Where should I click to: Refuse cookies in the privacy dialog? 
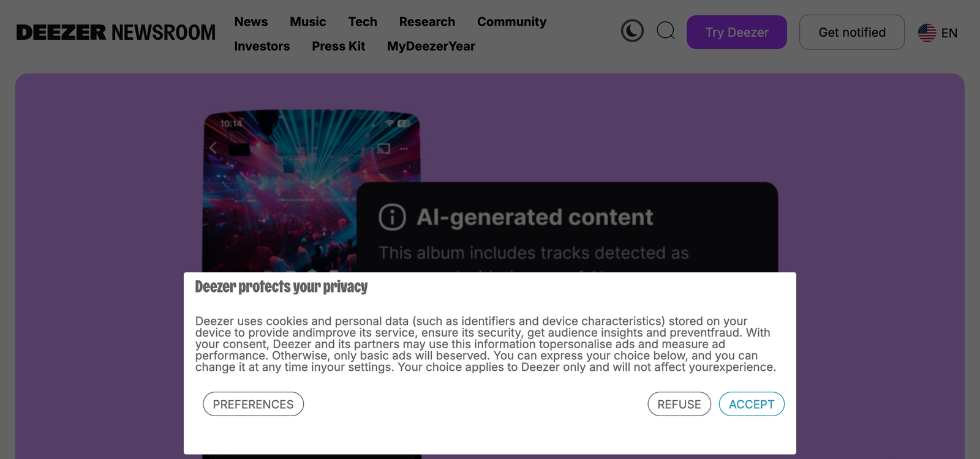[x=679, y=404]
